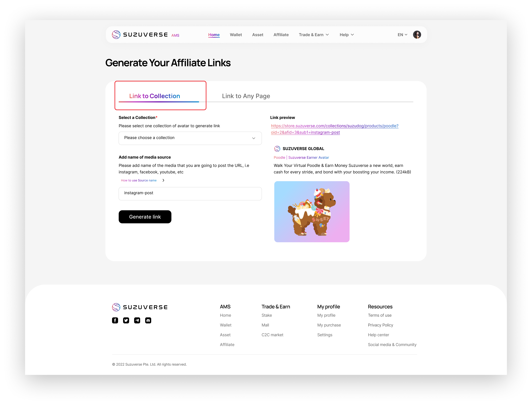Go to the Wallet navigation item

click(x=236, y=35)
